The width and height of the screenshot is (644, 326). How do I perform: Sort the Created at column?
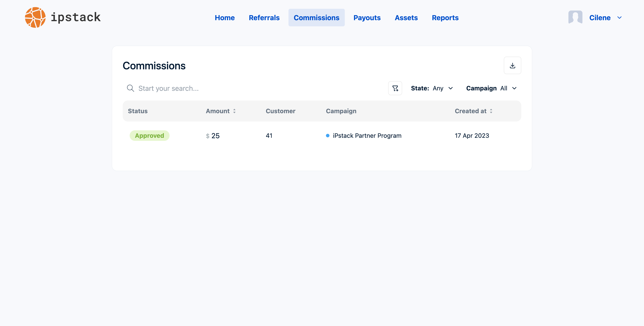[492, 111]
